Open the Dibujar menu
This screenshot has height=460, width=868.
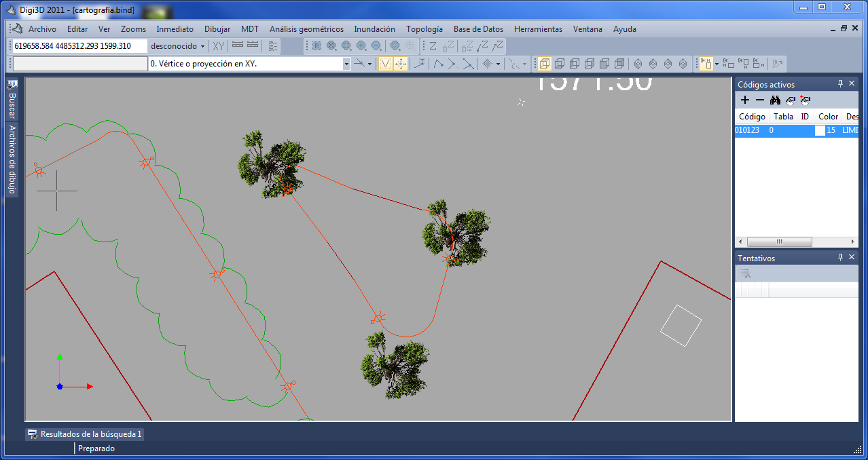point(217,29)
